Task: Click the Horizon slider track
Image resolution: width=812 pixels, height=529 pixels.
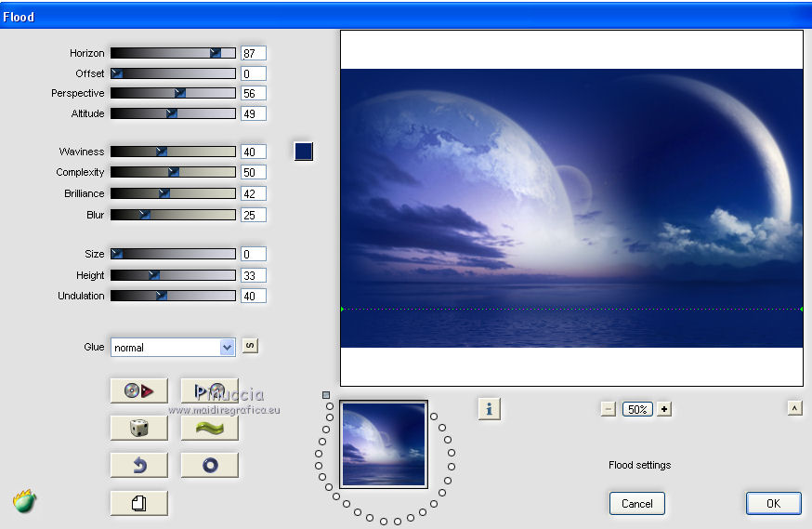Action: pos(173,53)
